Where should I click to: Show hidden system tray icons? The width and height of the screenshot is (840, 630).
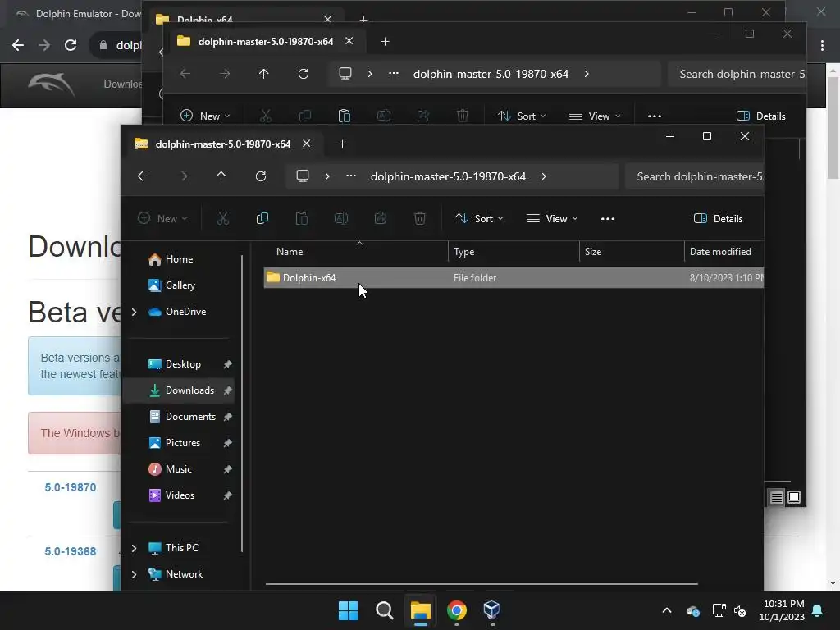click(666, 610)
